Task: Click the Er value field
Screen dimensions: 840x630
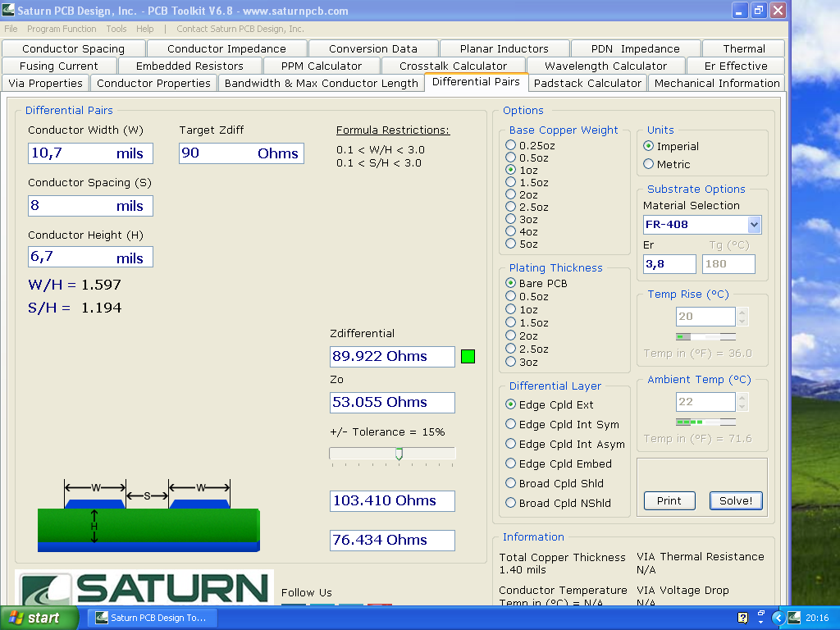Action: [669, 264]
